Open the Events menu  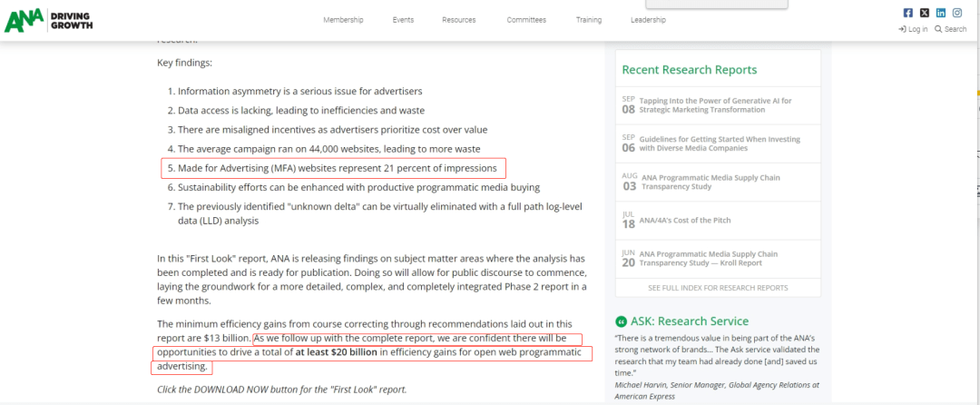[403, 20]
